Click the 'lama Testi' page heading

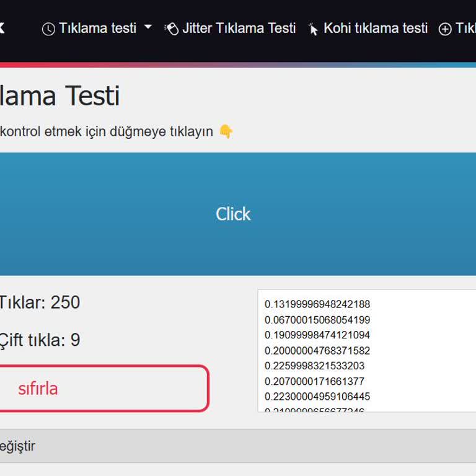point(60,96)
